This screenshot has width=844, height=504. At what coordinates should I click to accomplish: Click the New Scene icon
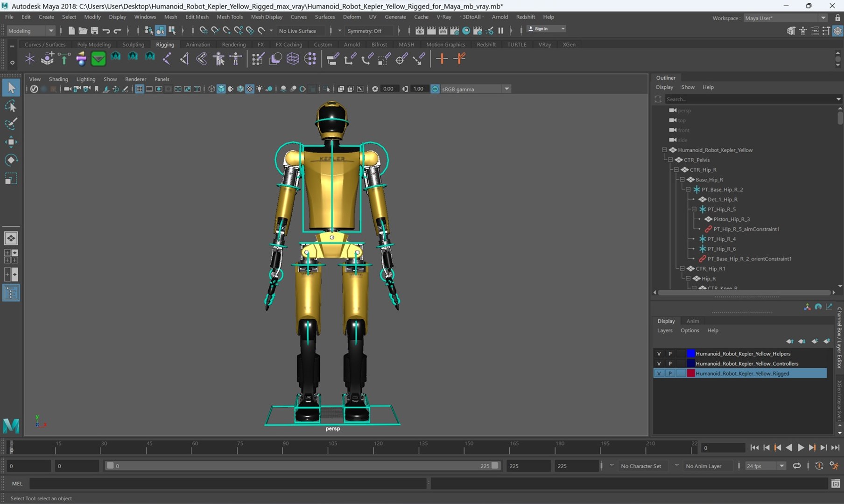[71, 31]
